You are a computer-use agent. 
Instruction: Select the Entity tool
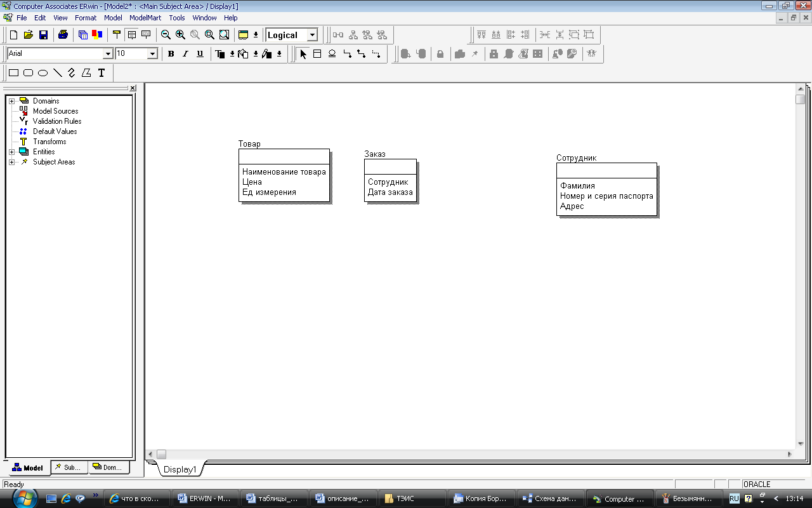click(x=317, y=54)
